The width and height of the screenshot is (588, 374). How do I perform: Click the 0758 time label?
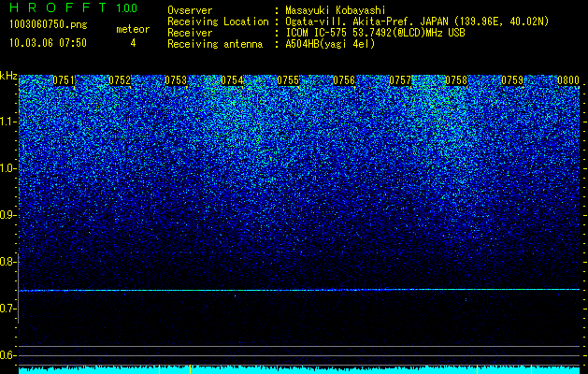[457, 80]
